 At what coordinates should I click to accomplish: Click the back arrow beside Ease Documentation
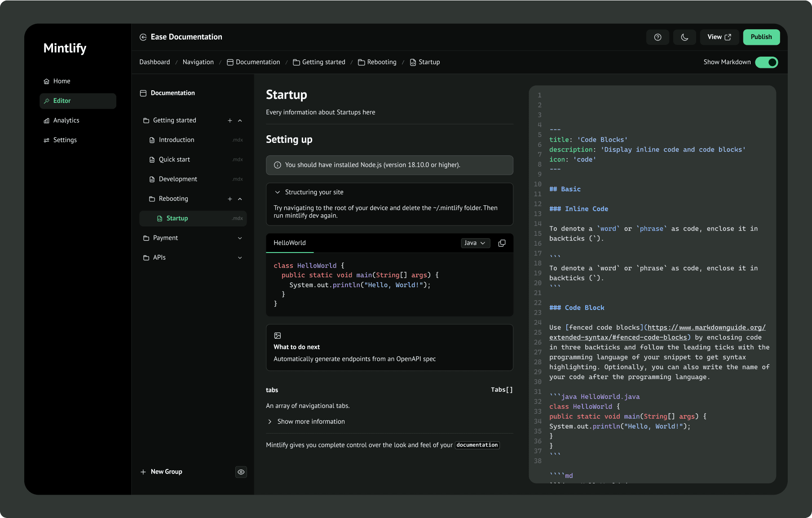coord(143,37)
